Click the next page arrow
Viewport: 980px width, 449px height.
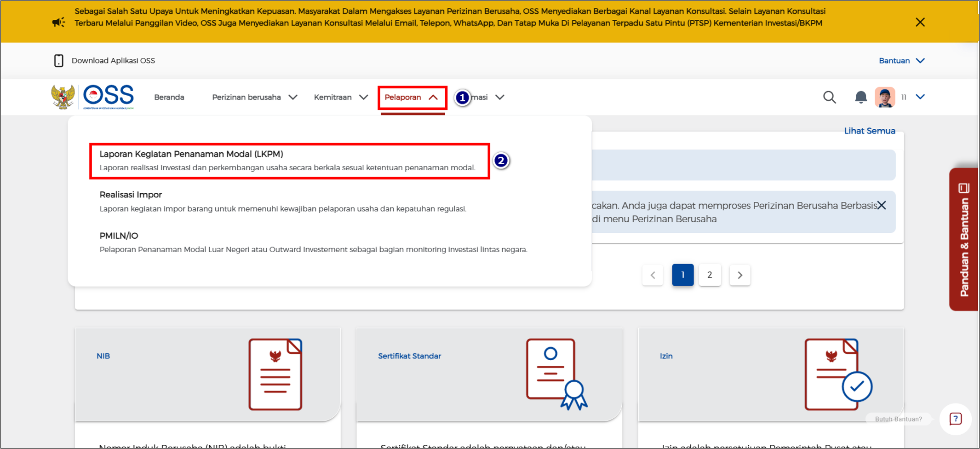pyautogui.click(x=740, y=275)
